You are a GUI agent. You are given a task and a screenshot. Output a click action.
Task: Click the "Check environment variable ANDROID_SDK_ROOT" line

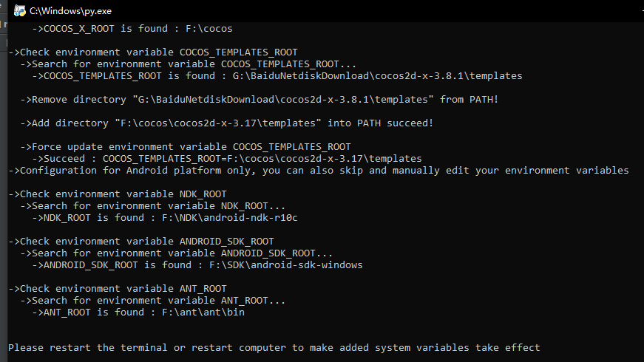pos(140,242)
